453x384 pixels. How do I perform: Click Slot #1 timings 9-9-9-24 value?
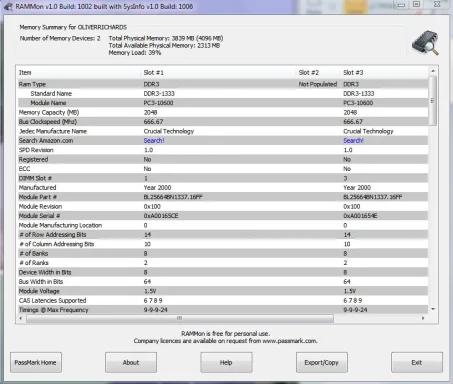tap(155, 310)
